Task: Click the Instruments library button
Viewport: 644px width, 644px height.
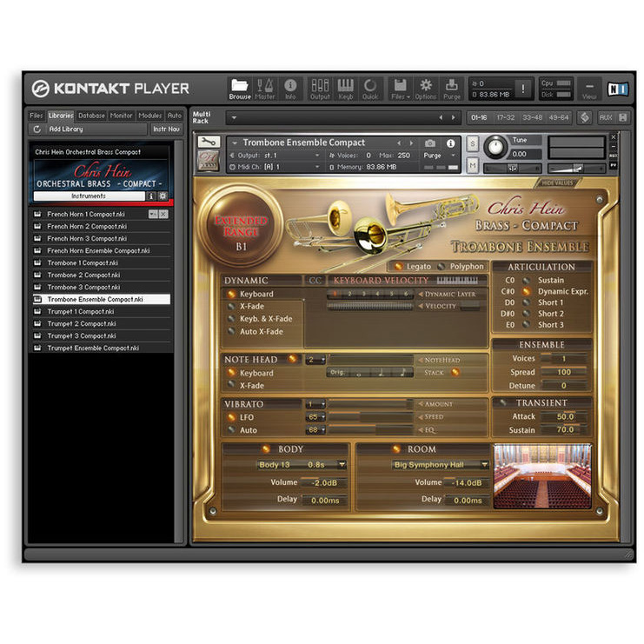Action: pos(89,196)
